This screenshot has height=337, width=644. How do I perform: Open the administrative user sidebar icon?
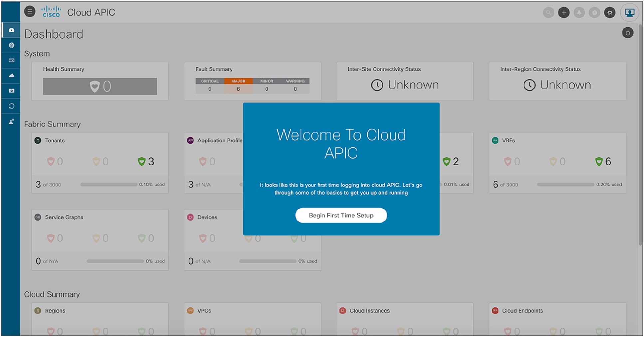coord(11,122)
